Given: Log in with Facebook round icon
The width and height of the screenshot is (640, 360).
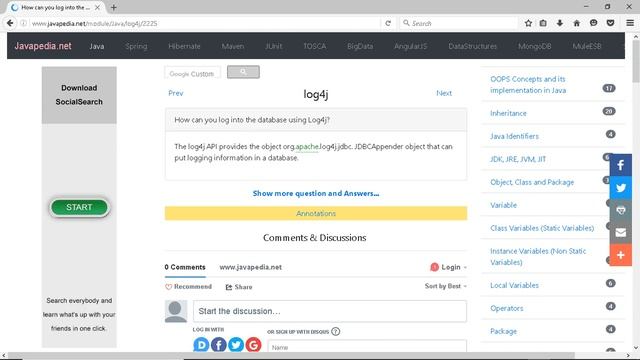Looking at the screenshot, I should click(218, 345).
